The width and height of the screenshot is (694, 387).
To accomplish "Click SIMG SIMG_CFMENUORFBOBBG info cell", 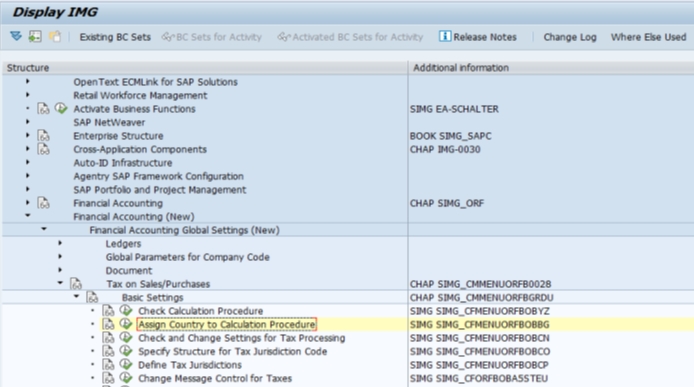I will point(479,325).
